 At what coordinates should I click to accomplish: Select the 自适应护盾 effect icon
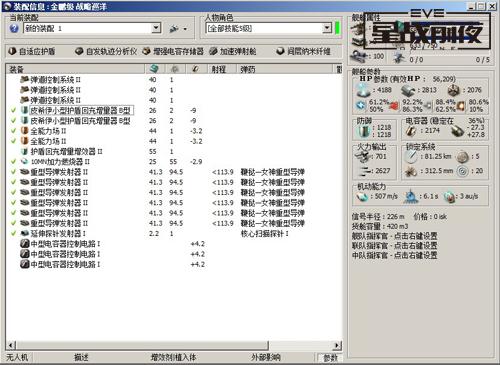12,51
